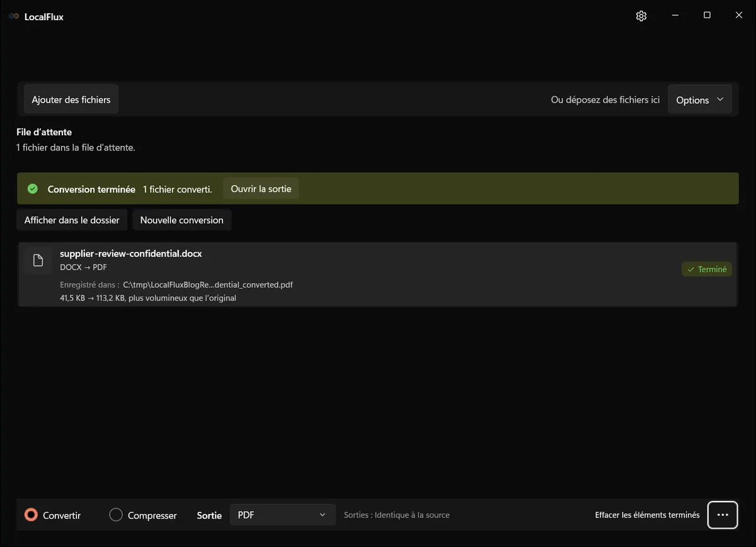Viewport: 756px width, 547px height.
Task: Click the LocalFlux infinity logo icon
Action: pos(14,16)
